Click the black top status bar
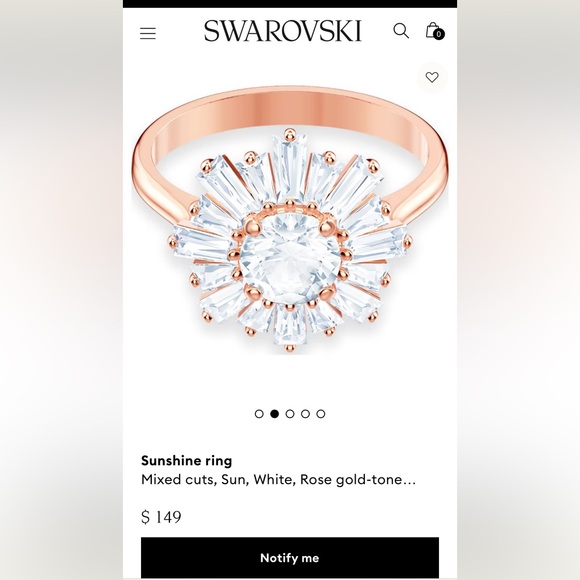580x580 pixels. point(290,4)
